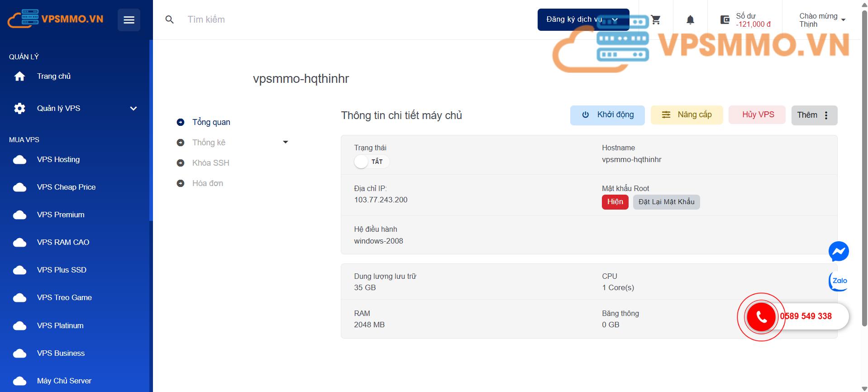Go to the Hóa đơn section
868x392 pixels.
(207, 183)
